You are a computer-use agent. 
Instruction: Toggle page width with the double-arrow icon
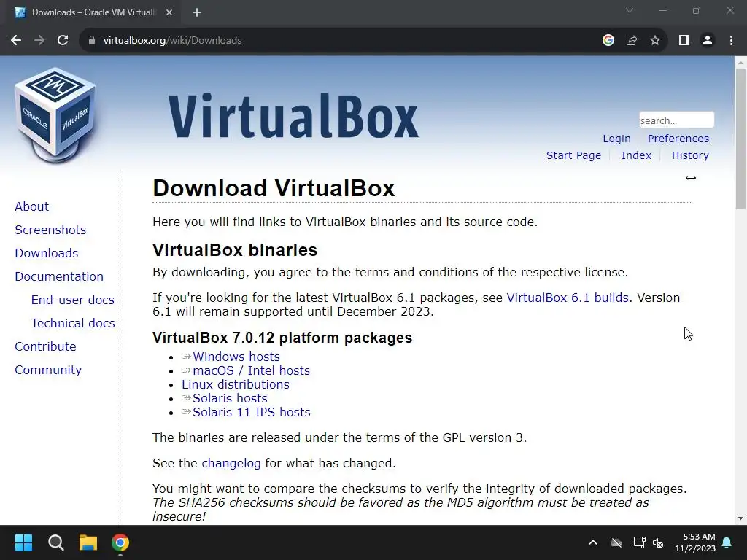(691, 178)
